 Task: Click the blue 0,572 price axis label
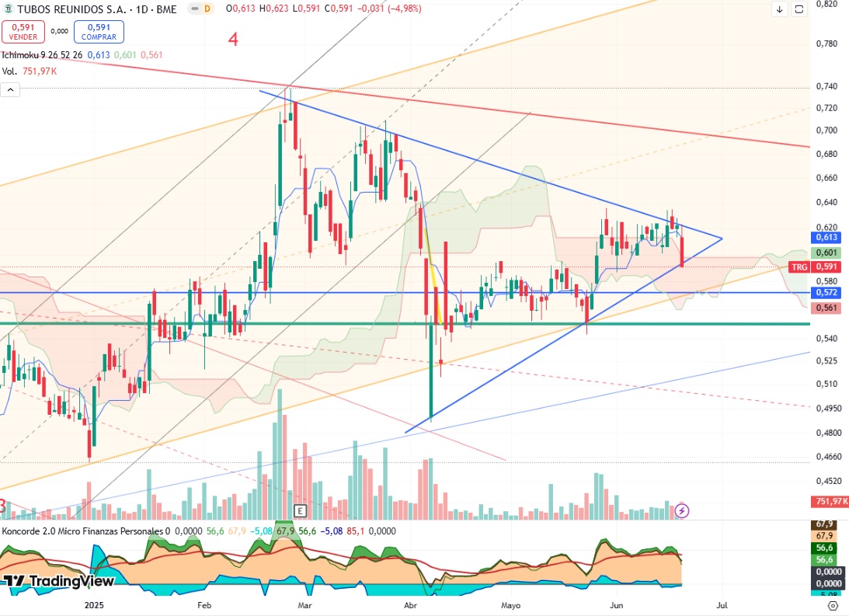[x=826, y=292]
